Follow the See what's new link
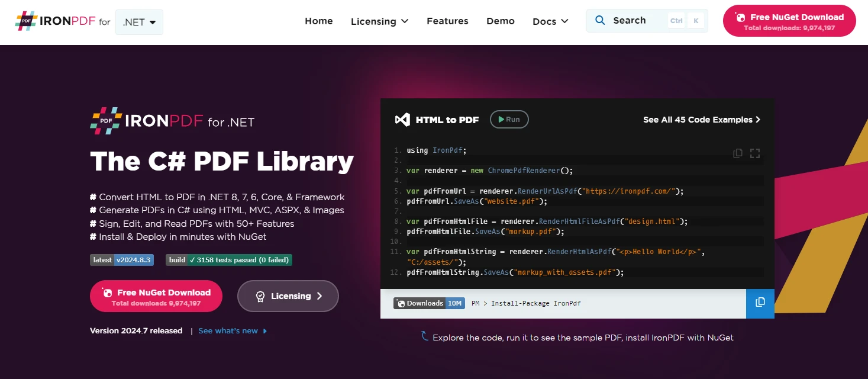The width and height of the screenshot is (868, 379). point(233,331)
